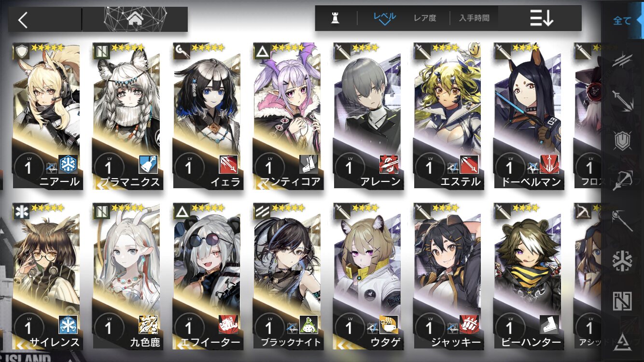The image size is (644, 362).
Task: Filter by Supporter class icon
Action: tap(623, 301)
